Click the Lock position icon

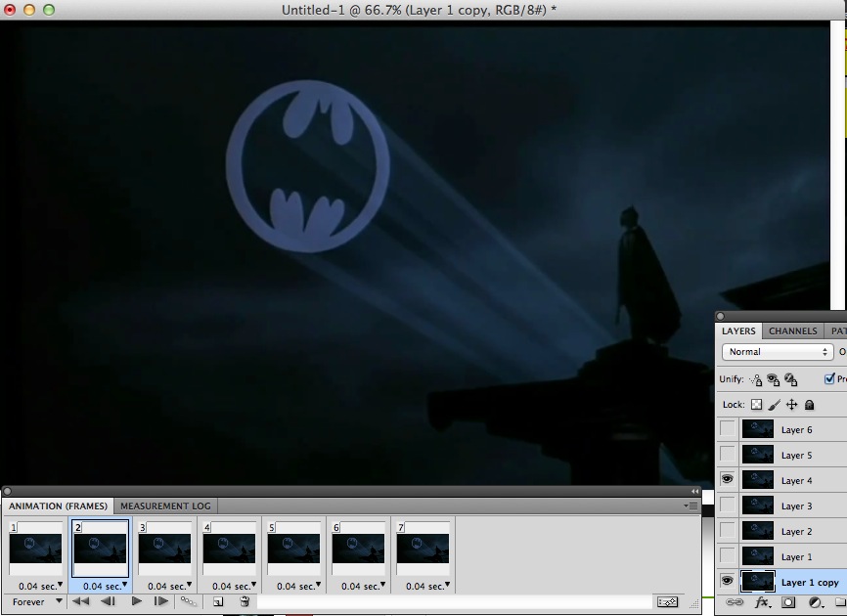pyautogui.click(x=792, y=404)
